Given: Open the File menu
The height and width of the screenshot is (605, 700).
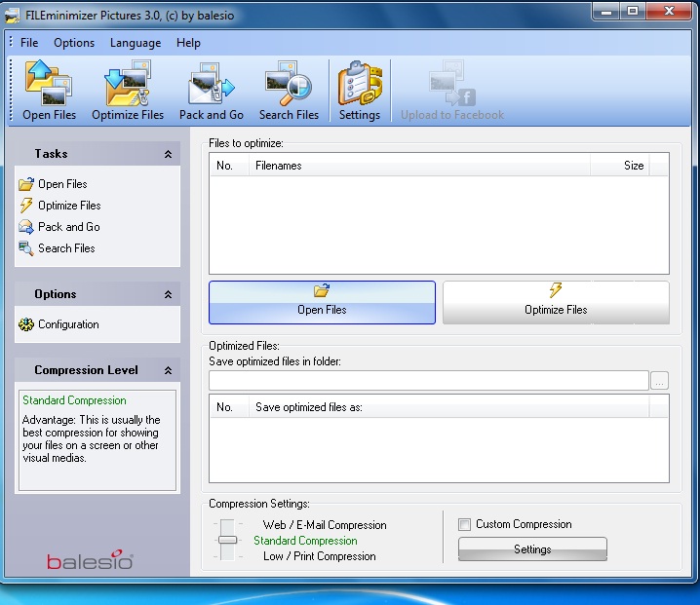Looking at the screenshot, I should (x=29, y=43).
